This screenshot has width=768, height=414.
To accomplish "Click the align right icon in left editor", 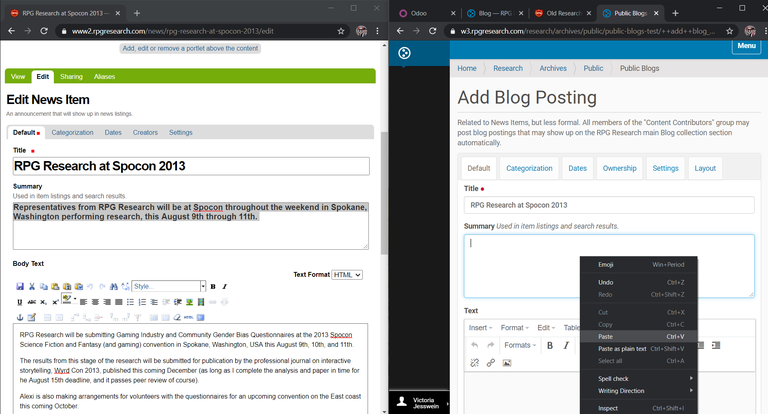I will 107,302.
